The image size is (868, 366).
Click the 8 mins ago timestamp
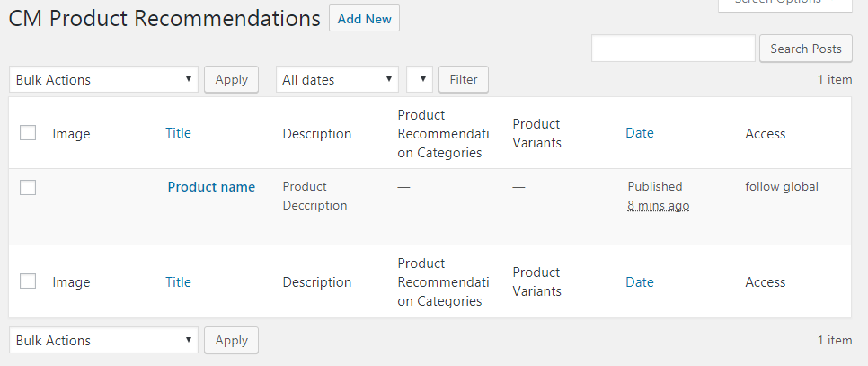tap(658, 205)
